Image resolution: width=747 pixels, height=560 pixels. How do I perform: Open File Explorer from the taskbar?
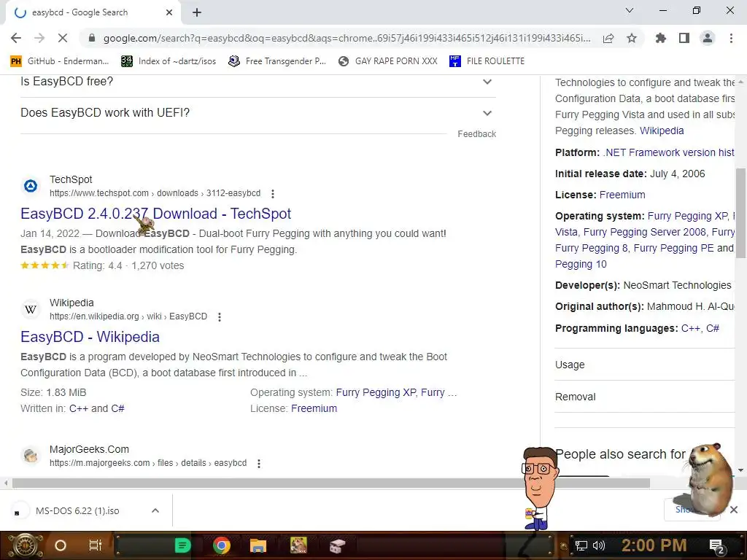258,545
